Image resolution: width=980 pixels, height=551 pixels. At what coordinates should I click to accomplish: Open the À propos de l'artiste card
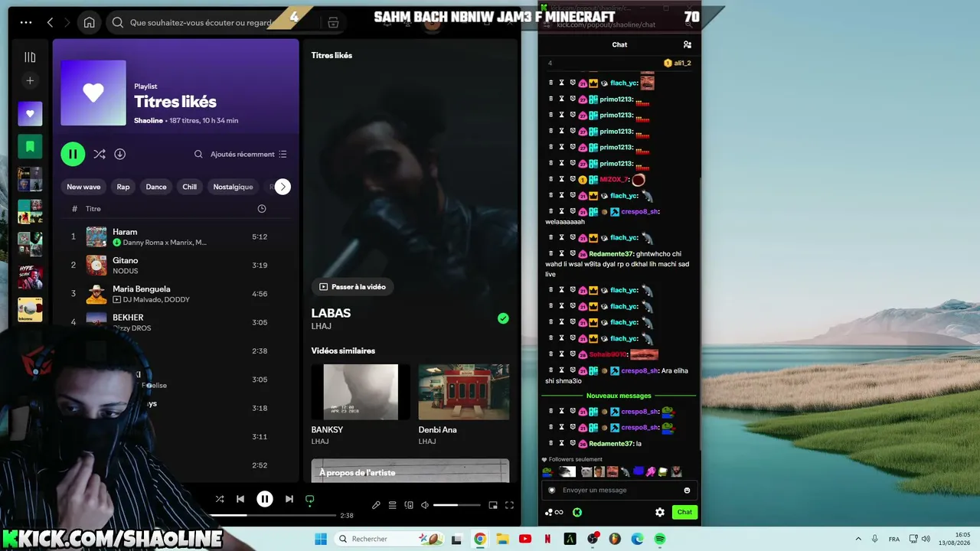(x=410, y=471)
